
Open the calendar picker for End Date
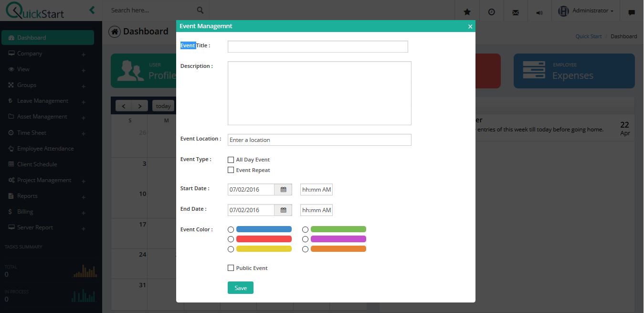coord(283,210)
